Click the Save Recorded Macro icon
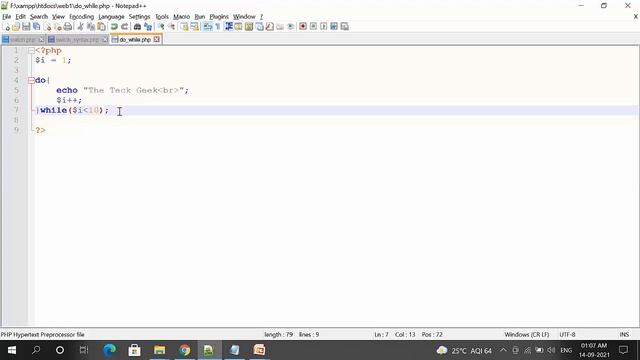 (x=345, y=27)
